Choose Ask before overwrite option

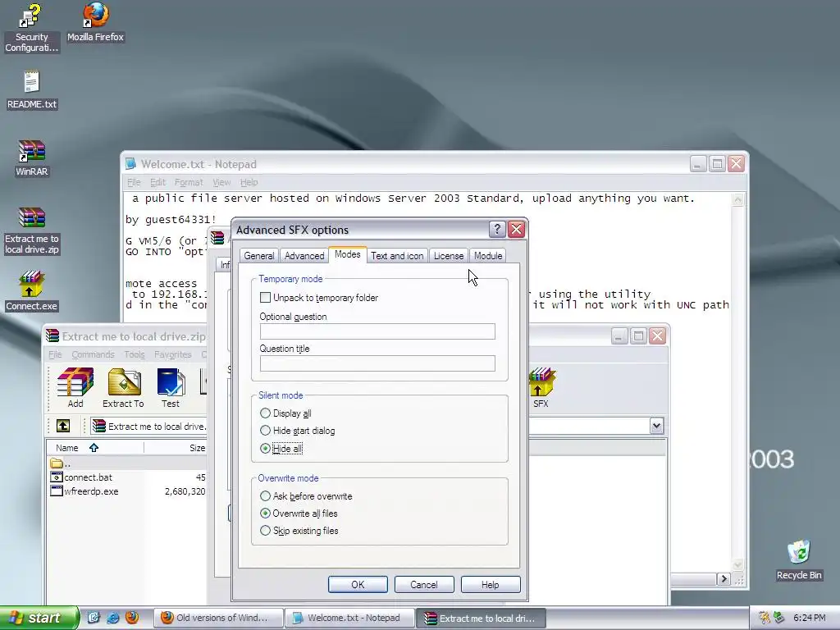click(265, 496)
